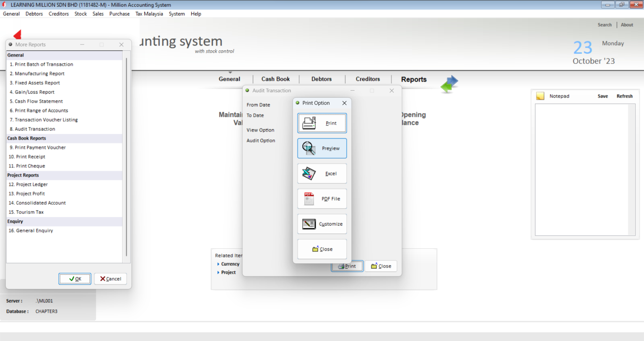Screen dimensions: 644x341
Task: Open the Creditors tab
Action: pos(368,79)
